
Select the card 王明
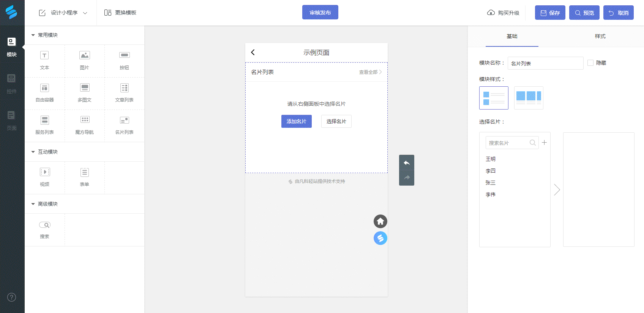pyautogui.click(x=491, y=159)
